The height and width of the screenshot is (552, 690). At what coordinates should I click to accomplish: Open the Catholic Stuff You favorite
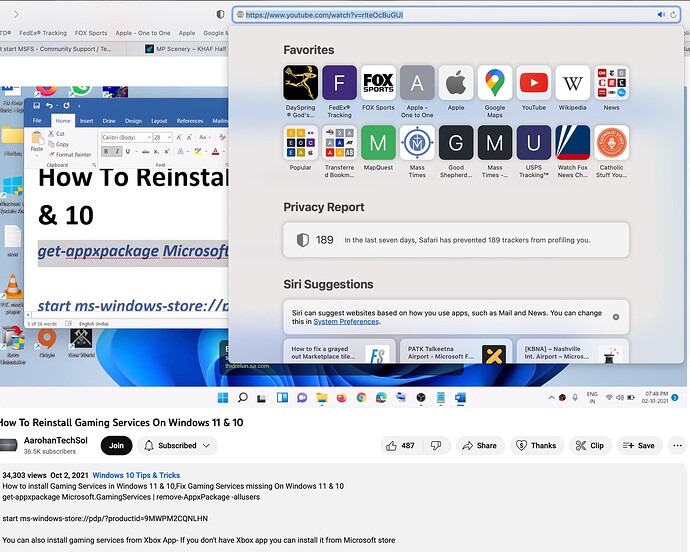click(x=611, y=143)
